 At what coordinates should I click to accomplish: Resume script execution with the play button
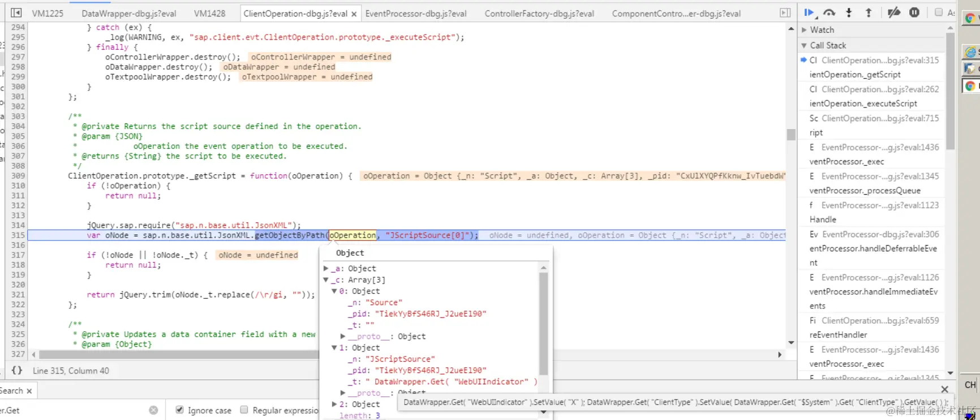point(809,12)
